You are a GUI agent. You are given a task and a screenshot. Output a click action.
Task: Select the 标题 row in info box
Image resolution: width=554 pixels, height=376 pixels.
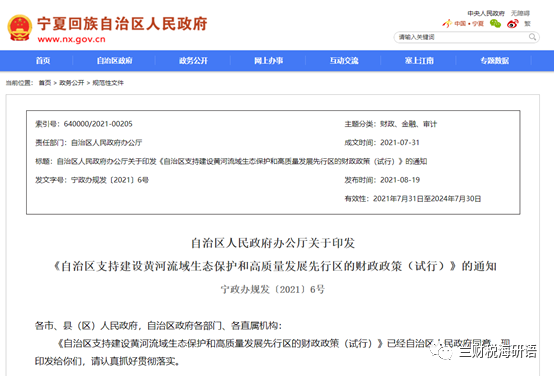(x=231, y=161)
